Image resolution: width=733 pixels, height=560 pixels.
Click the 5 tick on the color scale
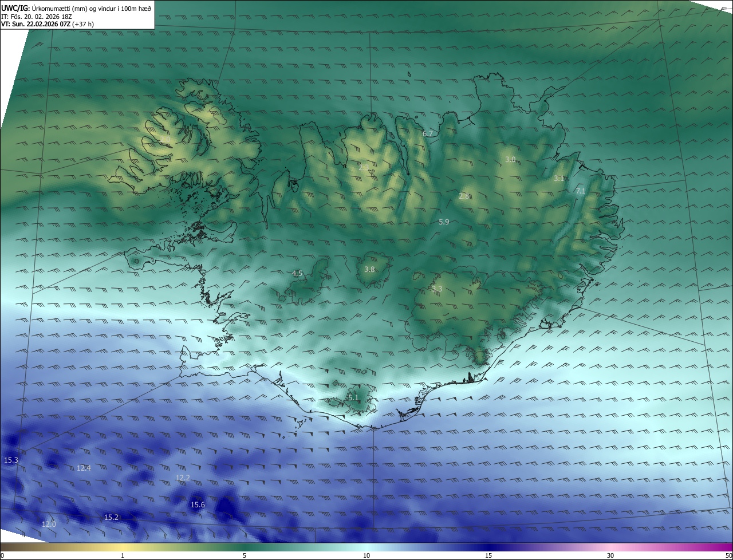(245, 555)
